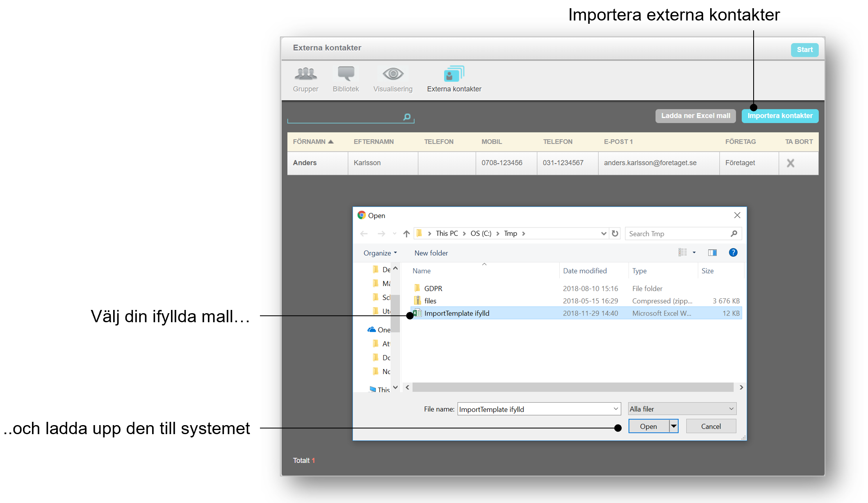Click the search magnifier in contact filter
Viewport: 868px width, 503px height.
(x=407, y=117)
